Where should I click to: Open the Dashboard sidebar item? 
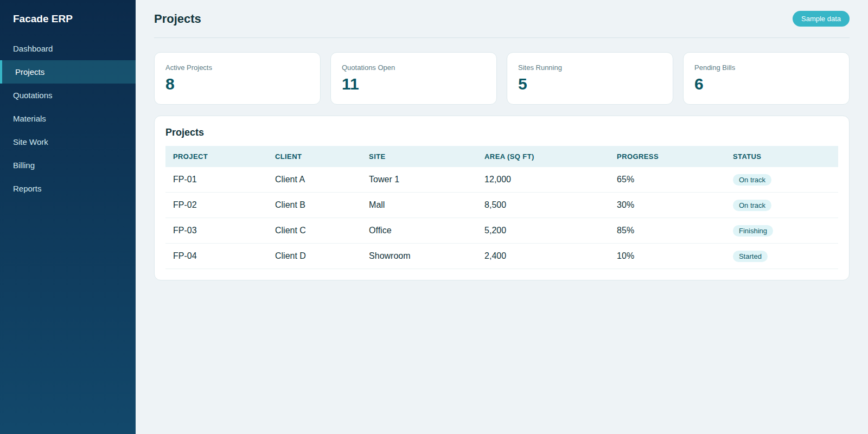point(68,49)
